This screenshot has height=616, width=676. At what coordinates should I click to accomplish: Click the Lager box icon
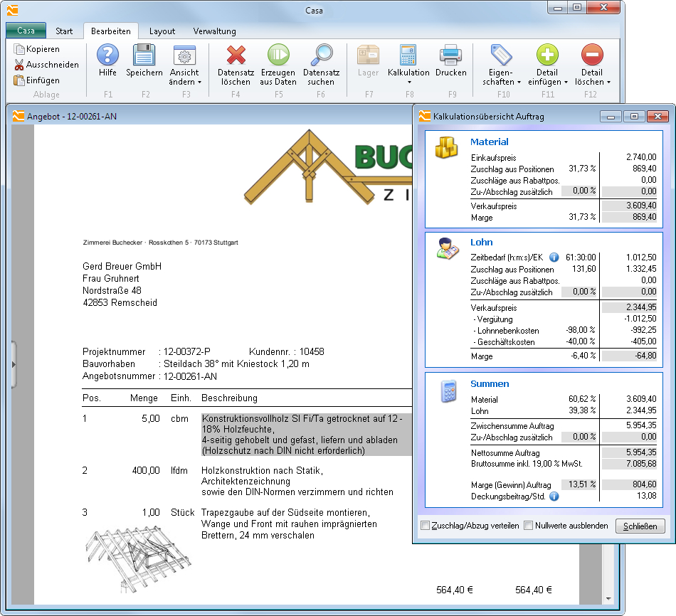tap(368, 55)
